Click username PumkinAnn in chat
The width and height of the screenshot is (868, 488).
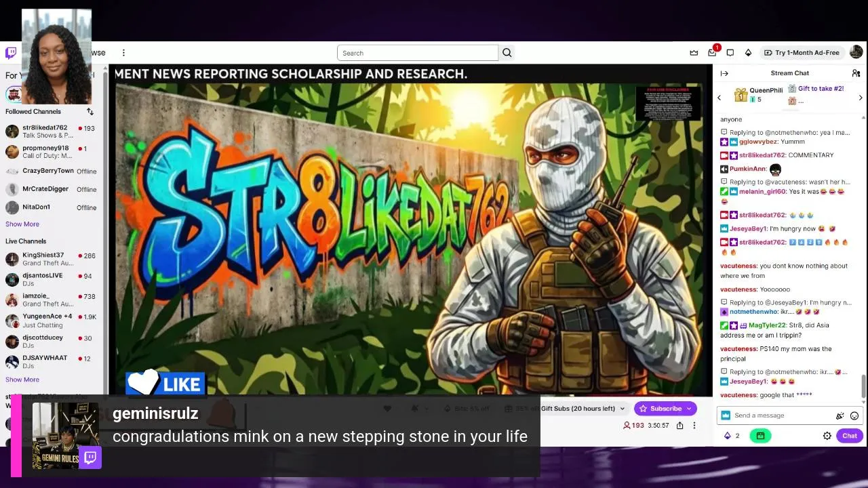[748, 169]
